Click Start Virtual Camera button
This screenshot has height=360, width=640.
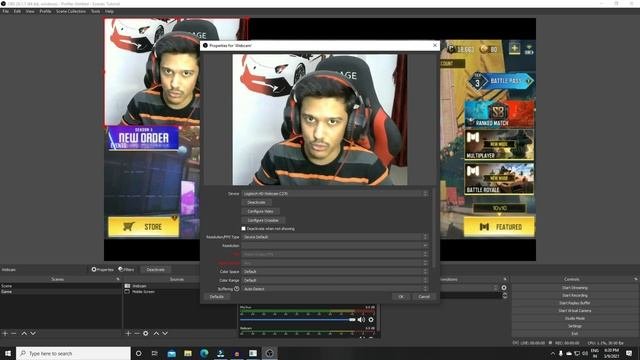575,311
